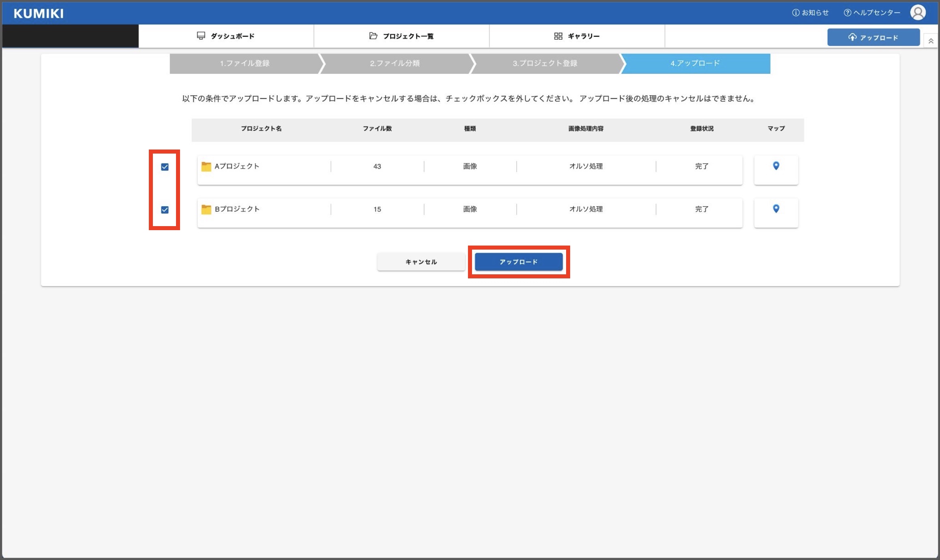Viewport: 940px width, 560px height.
Task: Open お知らせ notifications
Action: [810, 13]
